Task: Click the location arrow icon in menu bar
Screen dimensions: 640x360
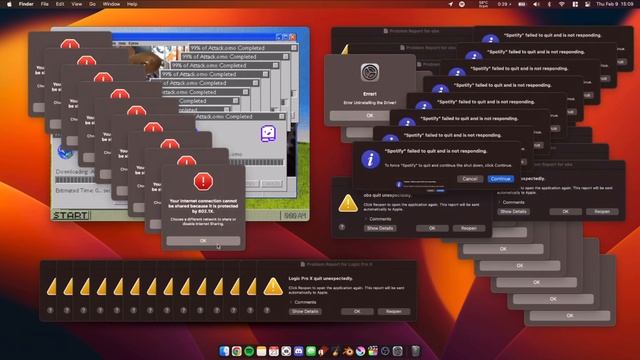Action: tap(450, 4)
